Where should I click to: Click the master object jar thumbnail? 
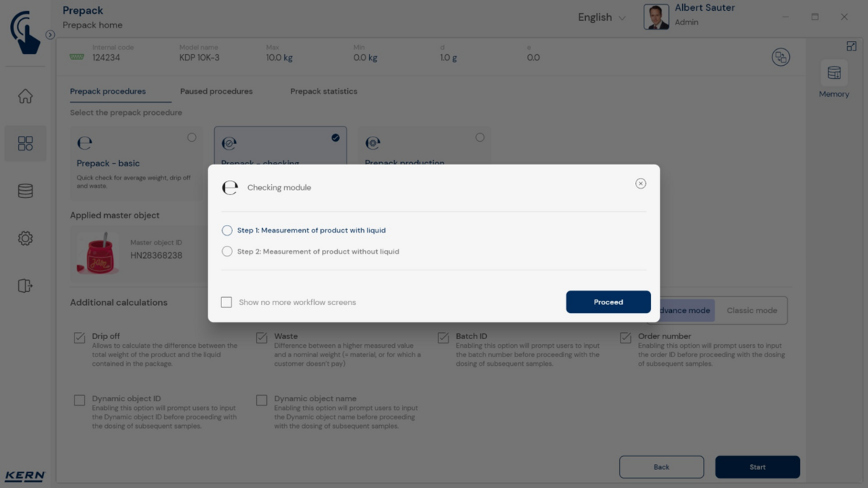point(98,252)
